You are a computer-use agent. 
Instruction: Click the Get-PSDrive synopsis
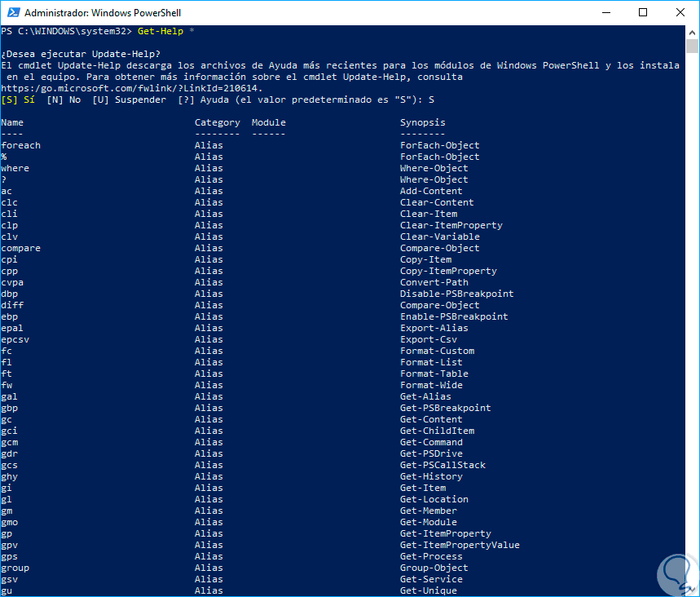tap(431, 453)
